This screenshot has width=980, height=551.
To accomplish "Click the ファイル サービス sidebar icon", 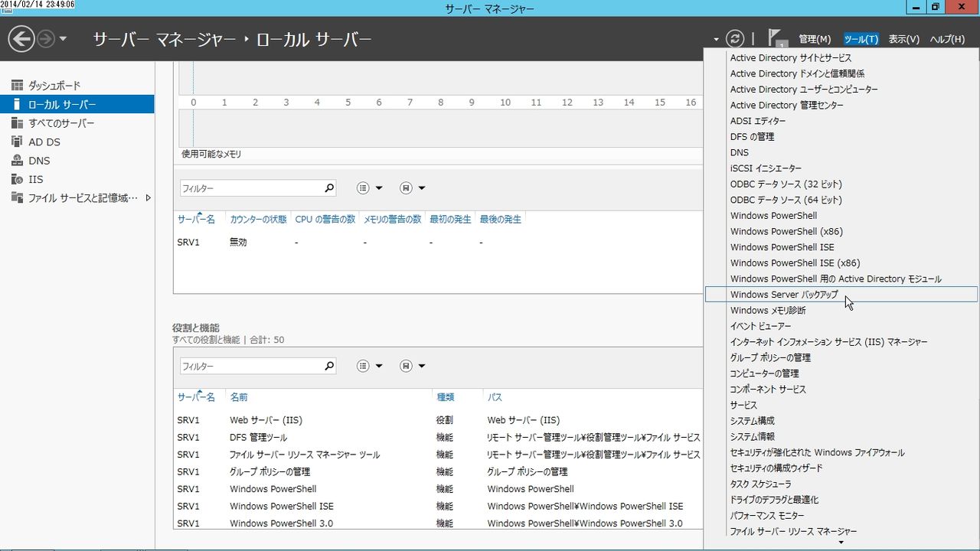I will tap(17, 198).
